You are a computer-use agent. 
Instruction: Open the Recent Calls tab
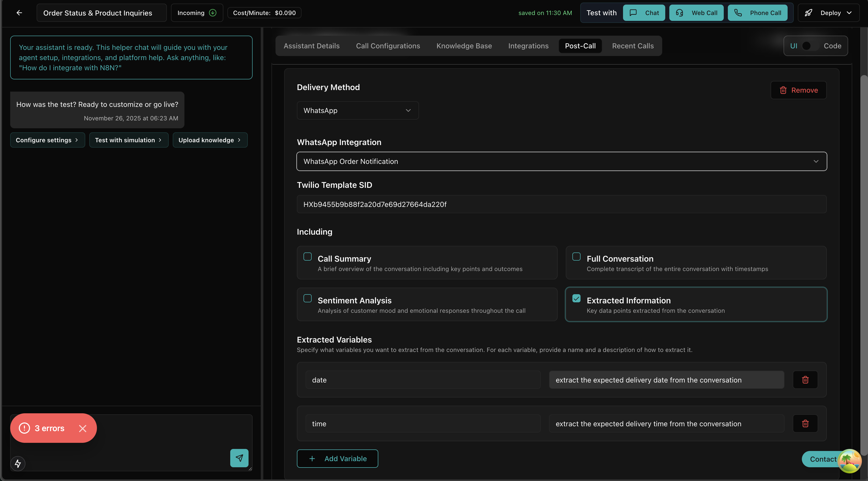click(x=632, y=46)
